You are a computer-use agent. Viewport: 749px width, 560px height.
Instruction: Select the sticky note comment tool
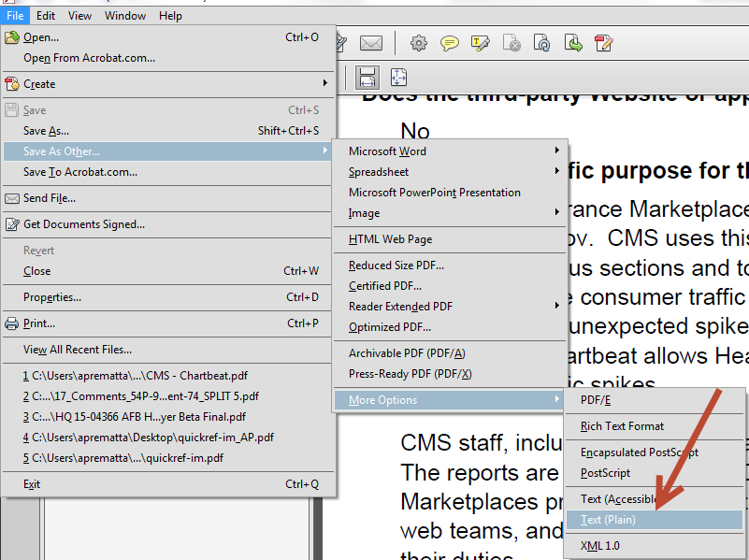pos(450,43)
